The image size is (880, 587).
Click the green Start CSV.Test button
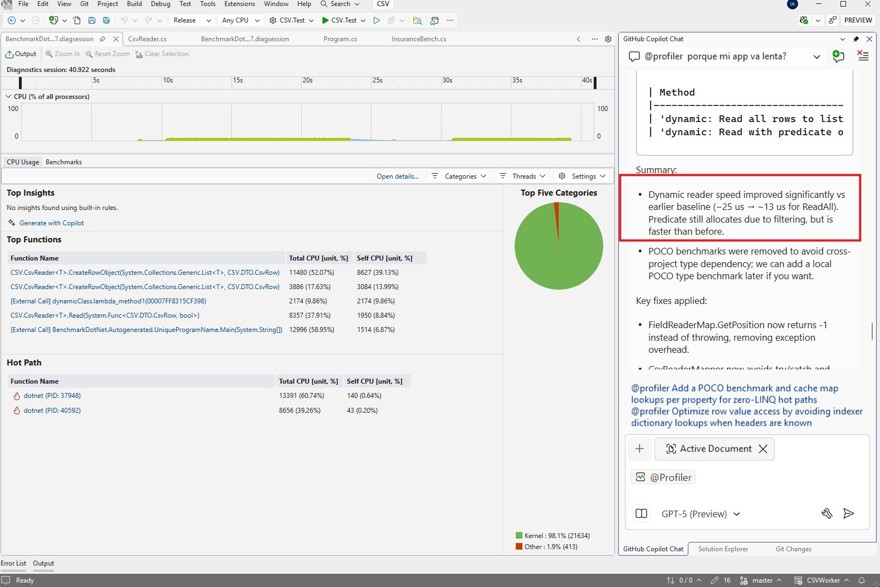pyautogui.click(x=325, y=20)
